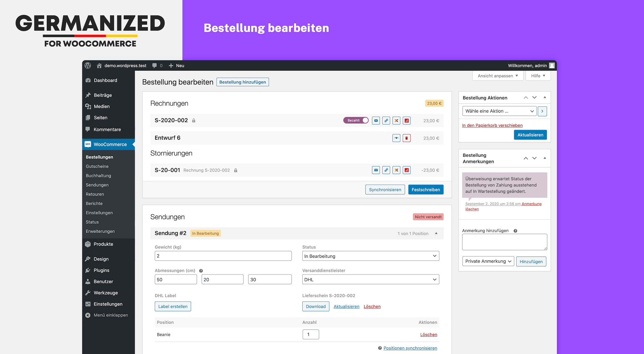Open the Versanddienstleister dropdown for DHL

click(369, 279)
